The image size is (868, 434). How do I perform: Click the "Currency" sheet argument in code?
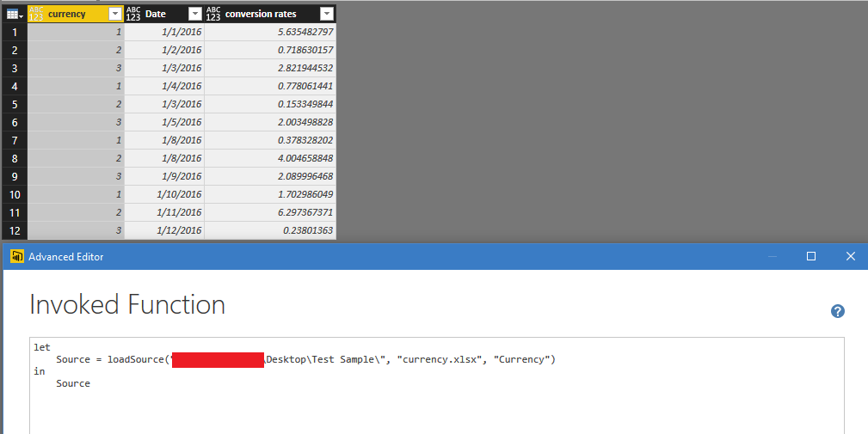click(x=521, y=359)
